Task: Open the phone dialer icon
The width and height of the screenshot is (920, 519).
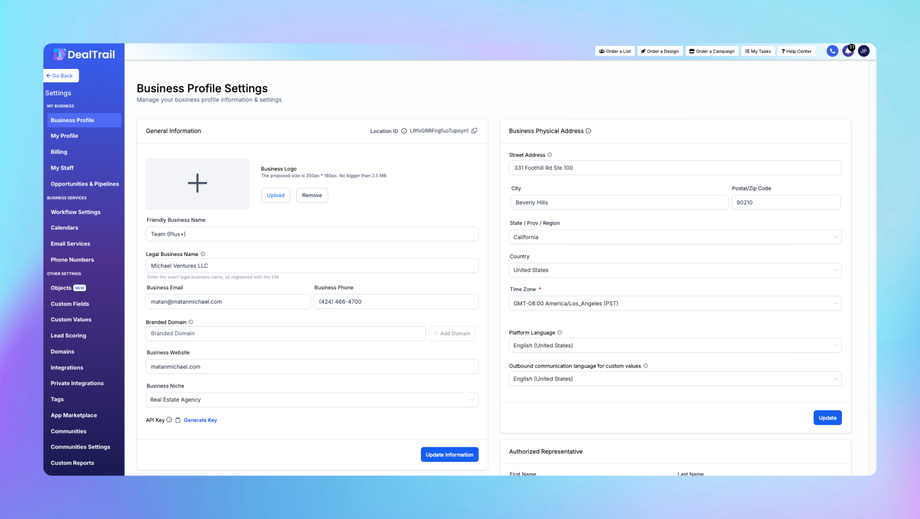Action: 832,51
